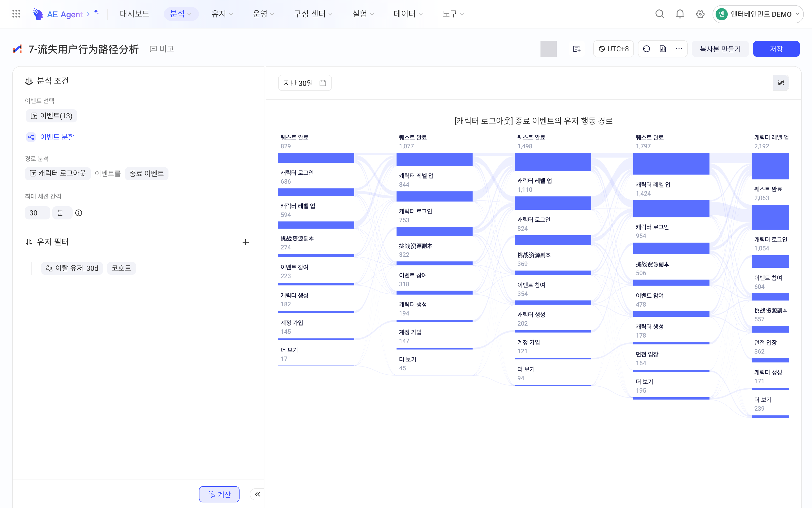The width and height of the screenshot is (812, 508).
Task: Click the 이벤트 분할 link
Action: [57, 137]
